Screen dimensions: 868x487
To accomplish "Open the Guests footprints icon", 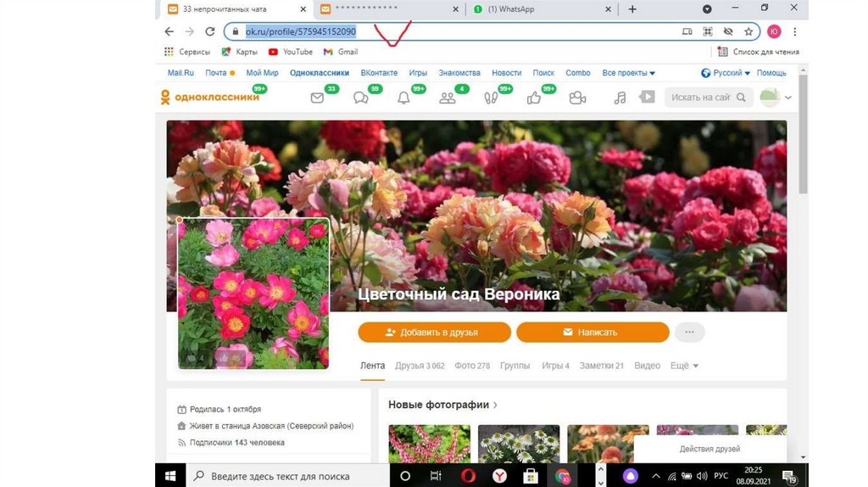I will pos(491,98).
